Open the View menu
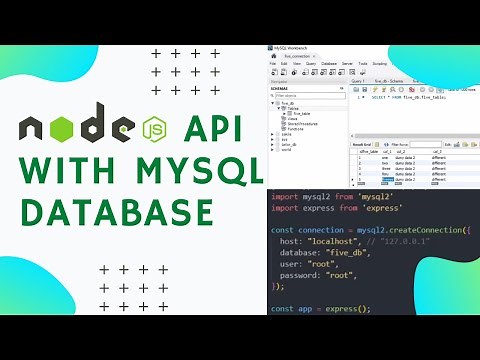 pyautogui.click(x=297, y=63)
